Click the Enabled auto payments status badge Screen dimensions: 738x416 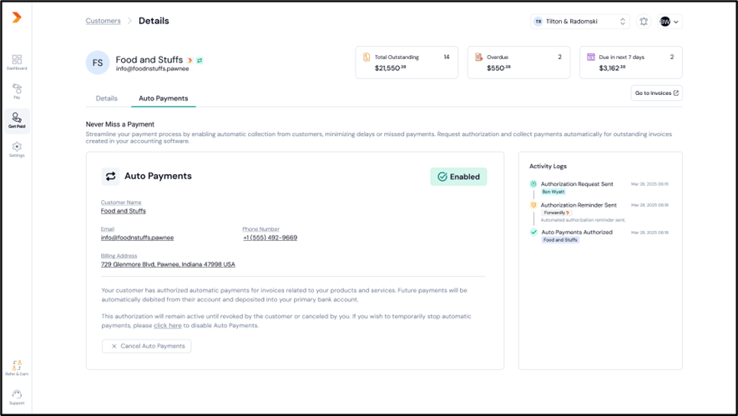point(458,177)
